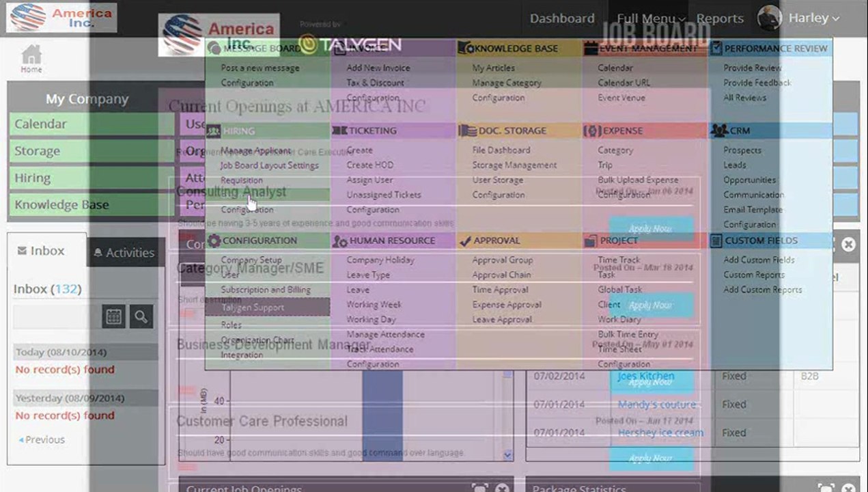Click the Project section icon
Image resolution: width=868 pixels, height=492 pixels.
point(591,241)
